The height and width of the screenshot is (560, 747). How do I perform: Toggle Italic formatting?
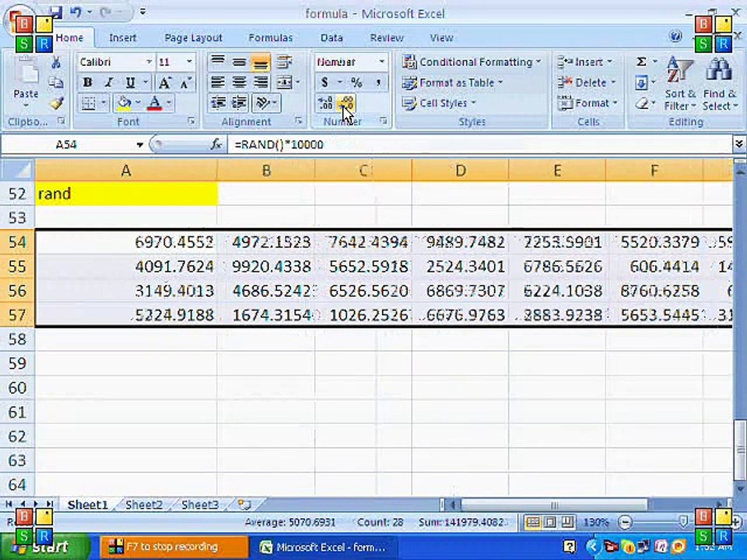tap(109, 82)
